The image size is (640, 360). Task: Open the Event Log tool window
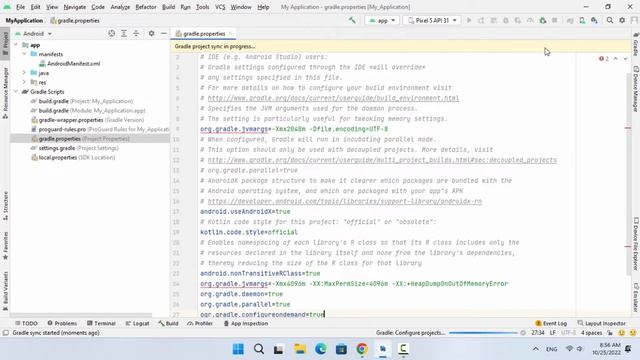point(551,323)
